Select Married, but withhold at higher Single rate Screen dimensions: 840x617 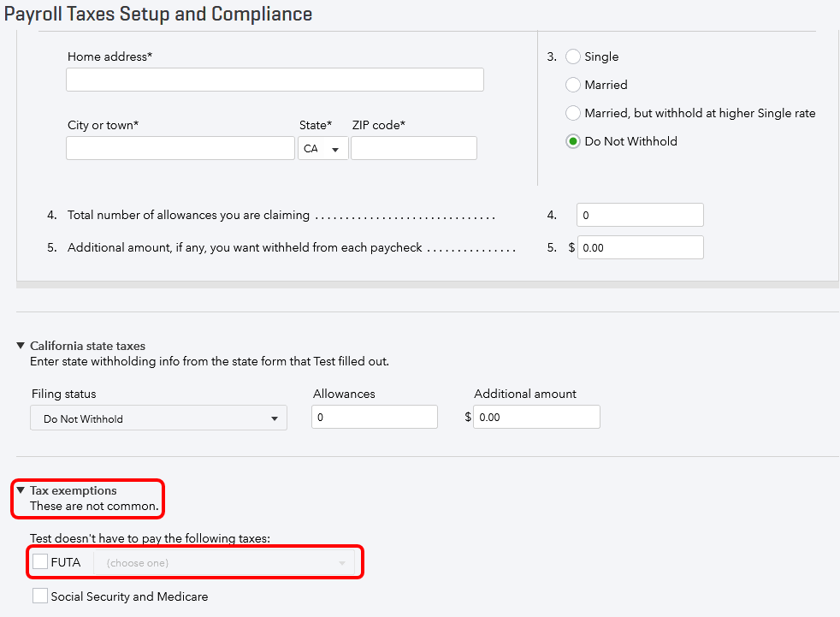click(573, 113)
